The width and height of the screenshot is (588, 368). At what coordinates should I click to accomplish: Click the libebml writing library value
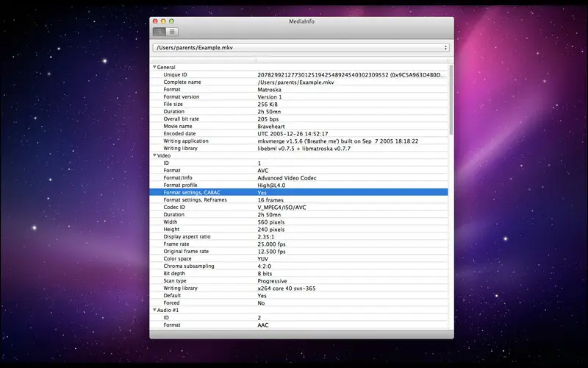[304, 149]
